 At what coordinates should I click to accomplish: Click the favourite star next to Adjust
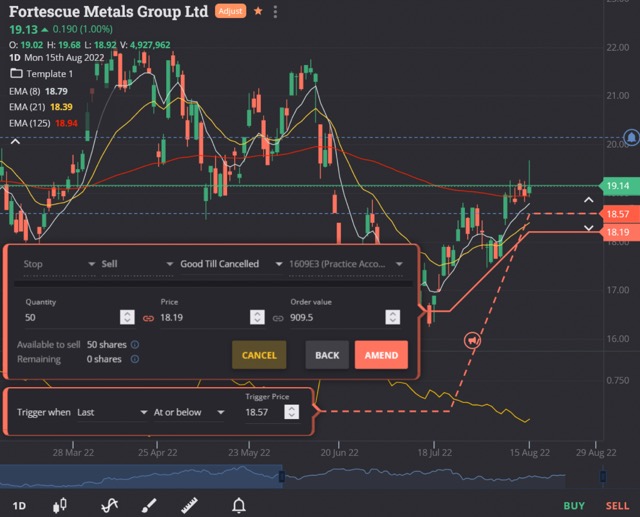pyautogui.click(x=258, y=11)
